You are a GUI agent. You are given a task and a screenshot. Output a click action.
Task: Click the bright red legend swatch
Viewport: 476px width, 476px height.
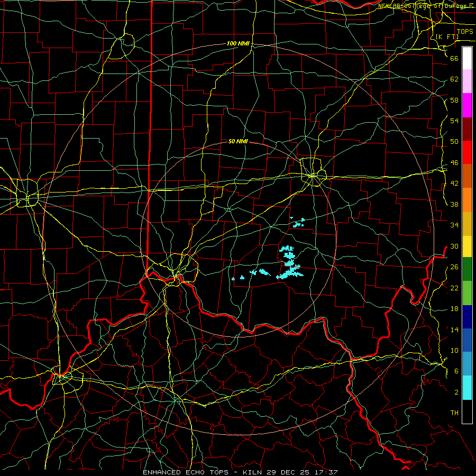coord(467,152)
